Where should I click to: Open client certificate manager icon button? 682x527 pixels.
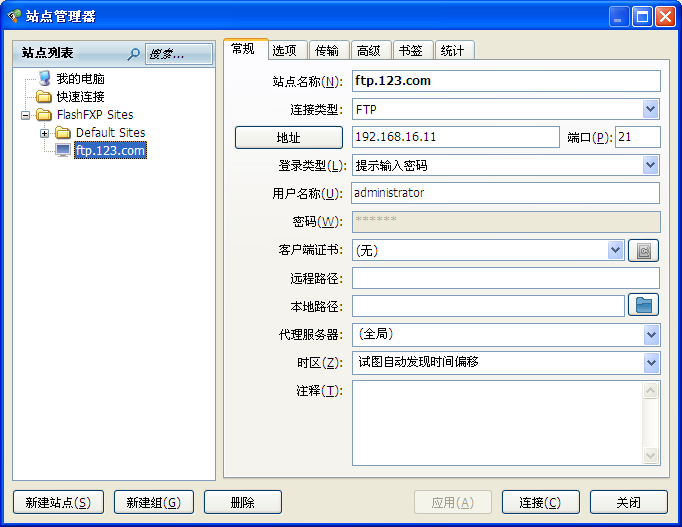point(644,250)
